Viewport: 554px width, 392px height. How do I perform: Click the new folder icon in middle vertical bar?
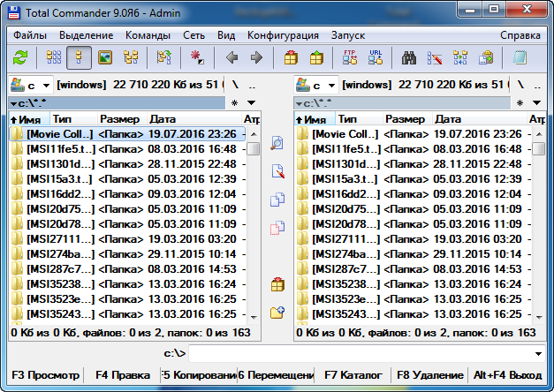click(x=277, y=311)
